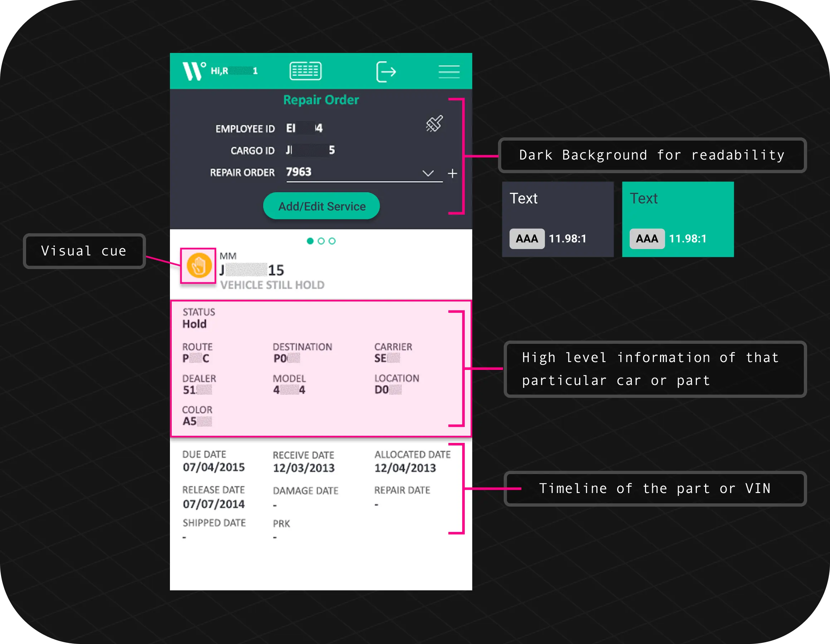Select the second page indicator dot
830x644 pixels.
[321, 241]
